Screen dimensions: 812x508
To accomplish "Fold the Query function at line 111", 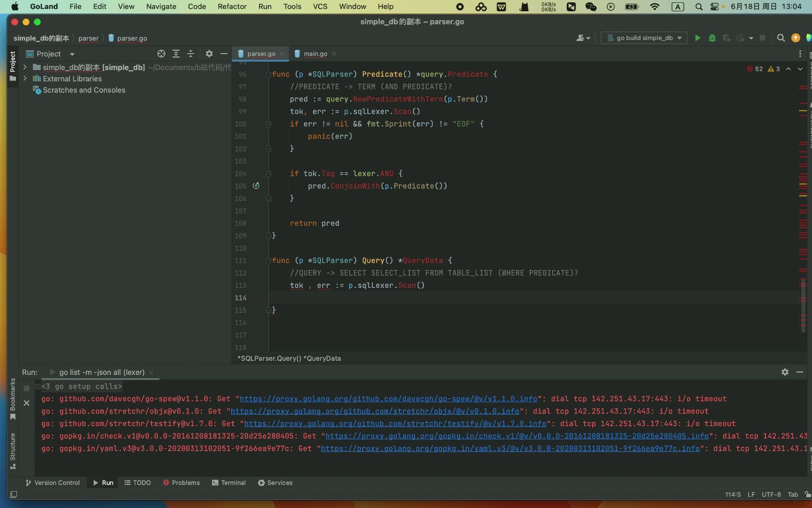I will (x=268, y=261).
